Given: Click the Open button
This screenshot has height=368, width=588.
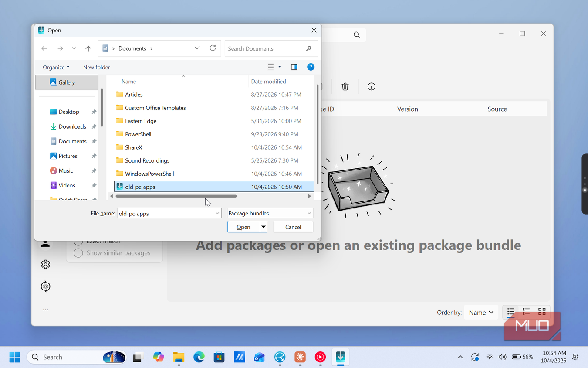Looking at the screenshot, I should [x=243, y=227].
